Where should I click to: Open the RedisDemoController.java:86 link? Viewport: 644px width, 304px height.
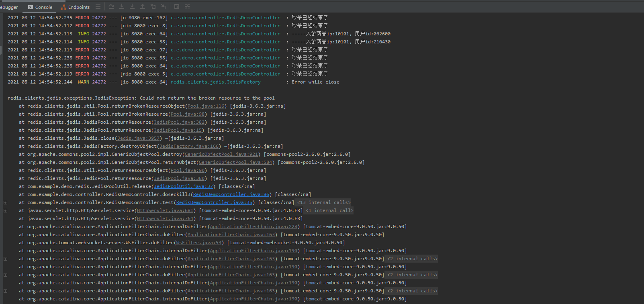(231, 194)
